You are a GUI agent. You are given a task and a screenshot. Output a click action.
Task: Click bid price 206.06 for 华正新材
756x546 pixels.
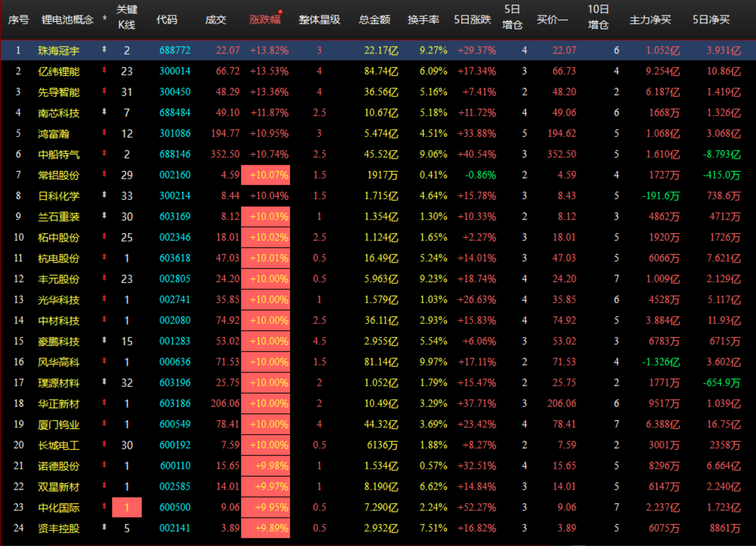click(x=562, y=404)
